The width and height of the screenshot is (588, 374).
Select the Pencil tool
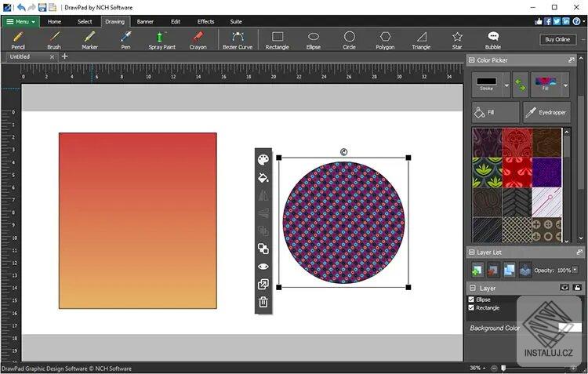coord(18,40)
